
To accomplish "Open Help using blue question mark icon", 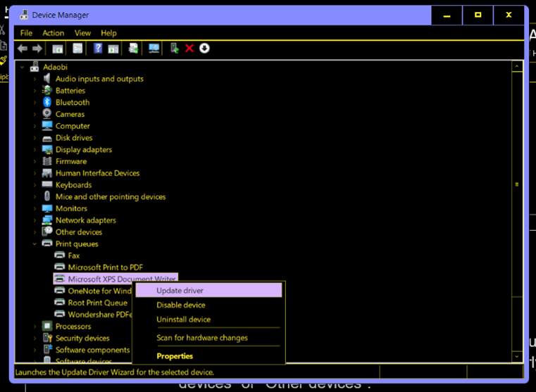I will pyautogui.click(x=98, y=48).
